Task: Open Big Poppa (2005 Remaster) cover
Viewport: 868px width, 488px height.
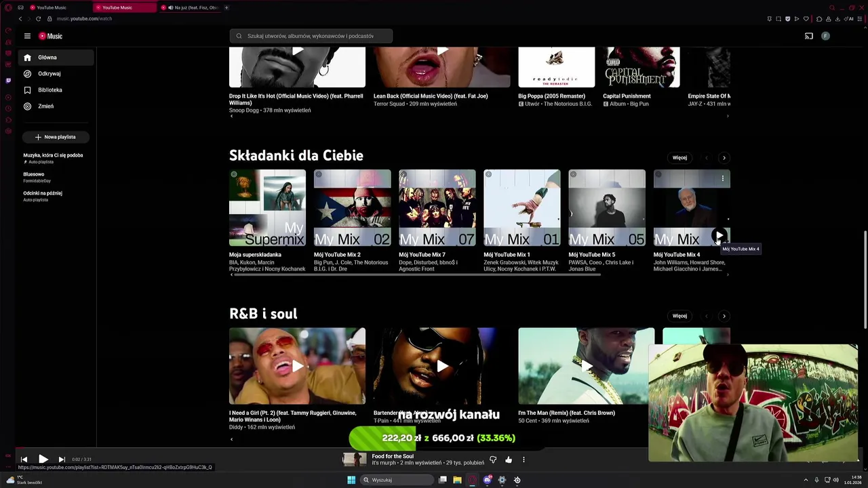Action: [x=556, y=67]
